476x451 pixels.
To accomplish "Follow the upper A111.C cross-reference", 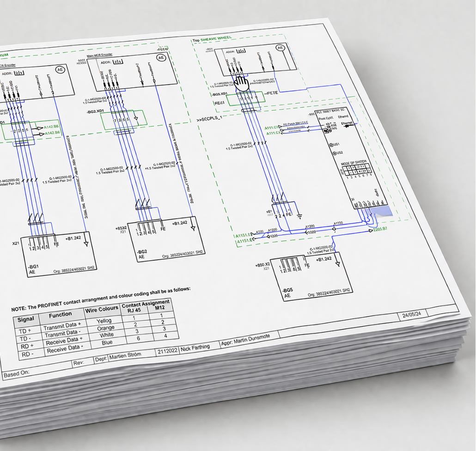I will pos(273,128).
